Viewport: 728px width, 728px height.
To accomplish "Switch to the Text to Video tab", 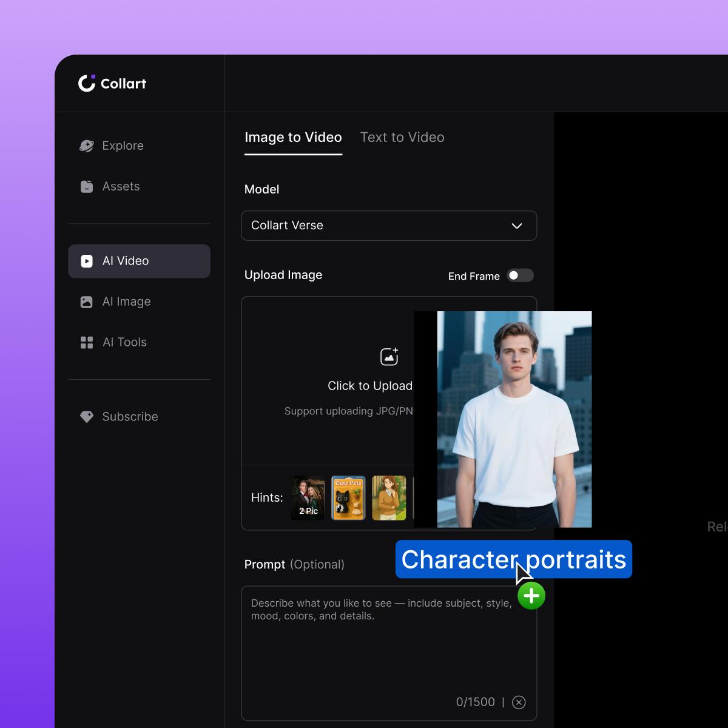I will pos(402,137).
